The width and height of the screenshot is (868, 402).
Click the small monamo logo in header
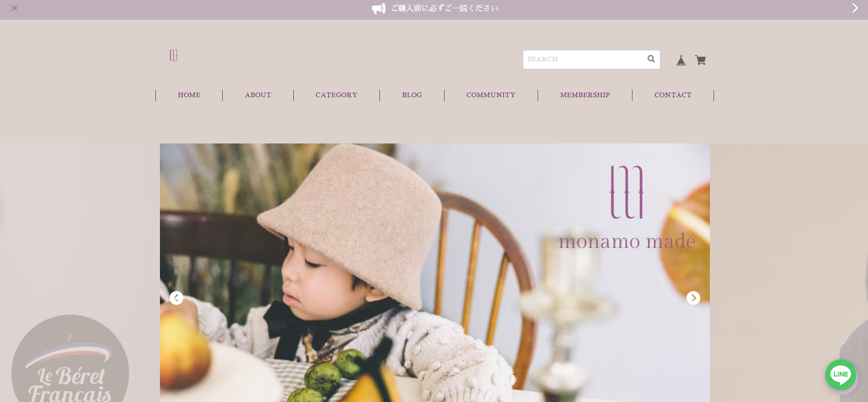(174, 55)
